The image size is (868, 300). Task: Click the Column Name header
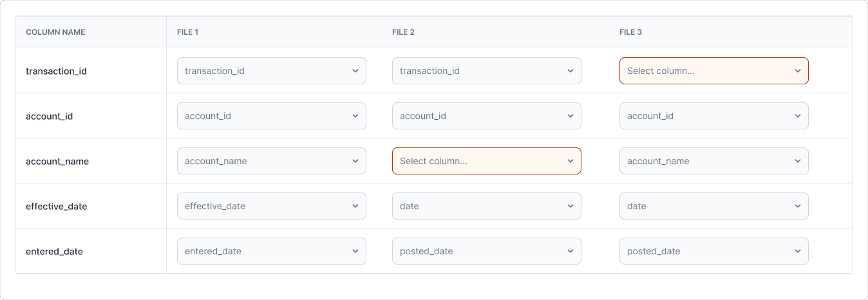tap(55, 32)
